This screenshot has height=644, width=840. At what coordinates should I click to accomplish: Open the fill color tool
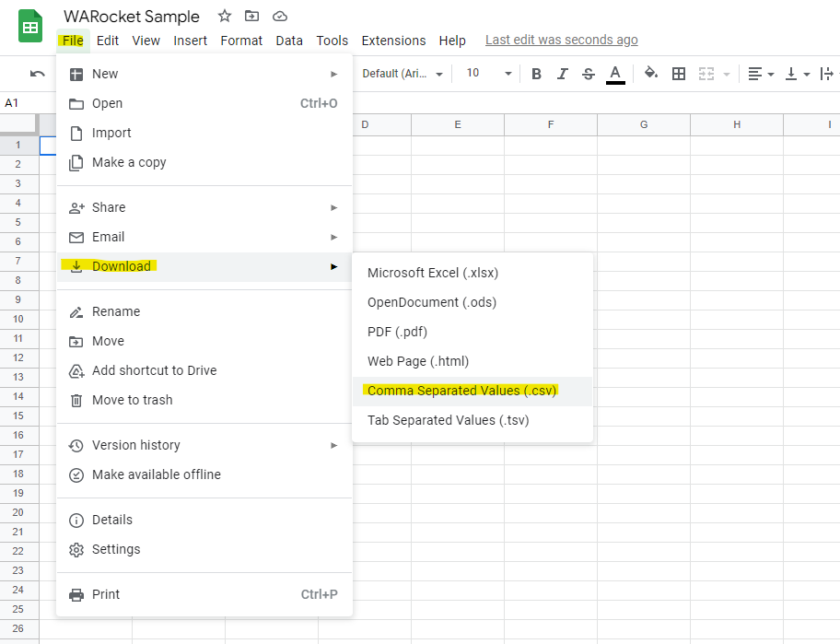point(650,73)
